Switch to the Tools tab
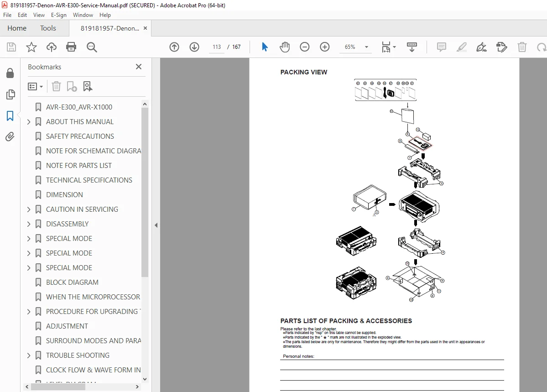Screen dimensions: 547x392 click(48, 28)
